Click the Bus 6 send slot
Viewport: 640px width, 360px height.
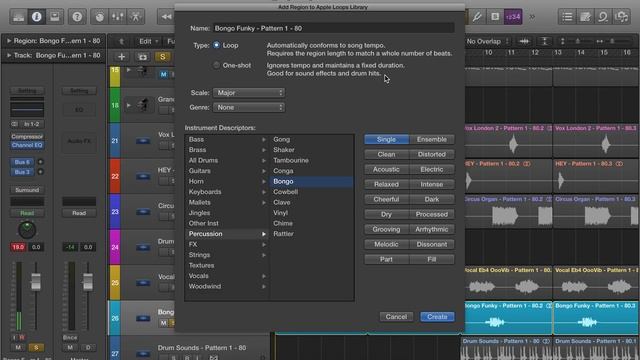tap(22, 162)
